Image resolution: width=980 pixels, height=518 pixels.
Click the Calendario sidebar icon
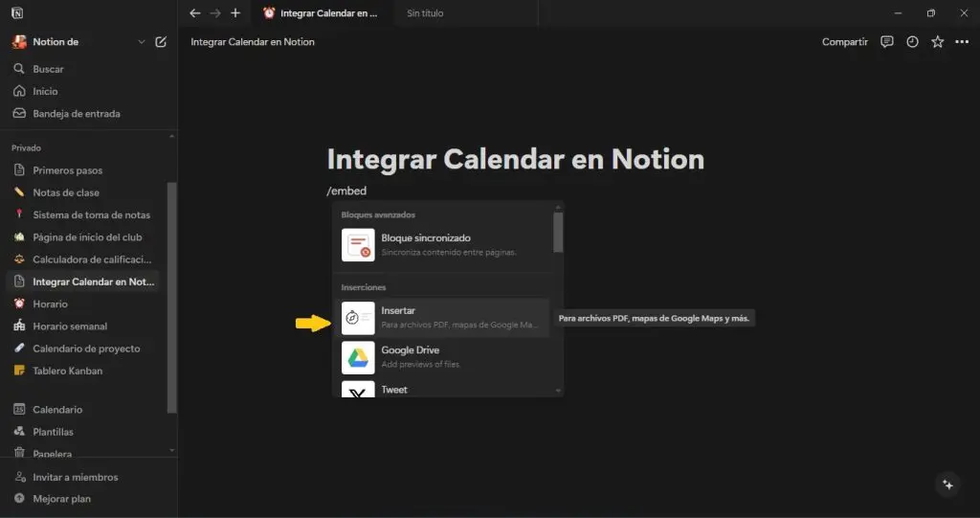tap(19, 409)
